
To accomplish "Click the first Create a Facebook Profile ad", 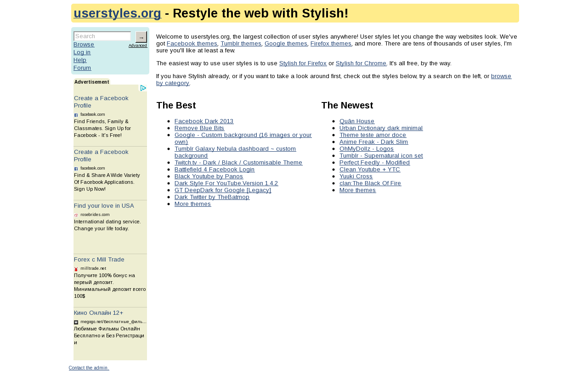I will 101,102.
